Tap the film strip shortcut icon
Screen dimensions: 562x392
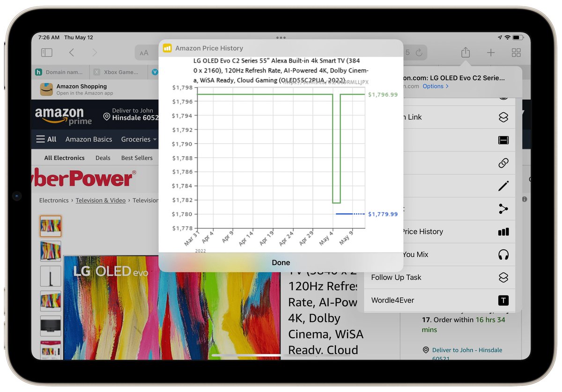503,140
